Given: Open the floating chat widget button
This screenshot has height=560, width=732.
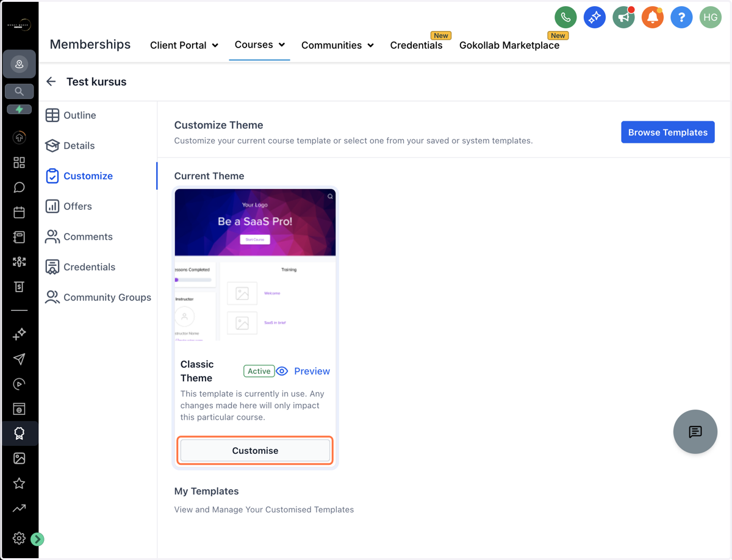Looking at the screenshot, I should click(695, 432).
